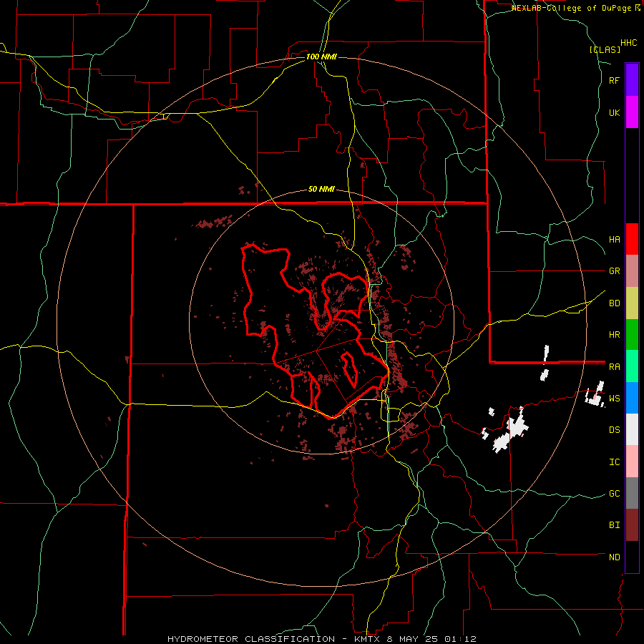Click the RA legend label
Image resolution: width=644 pixels, height=644 pixels.
614,367
